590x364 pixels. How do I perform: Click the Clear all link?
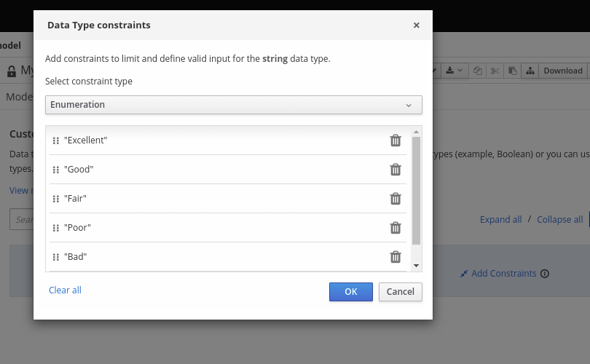(65, 290)
